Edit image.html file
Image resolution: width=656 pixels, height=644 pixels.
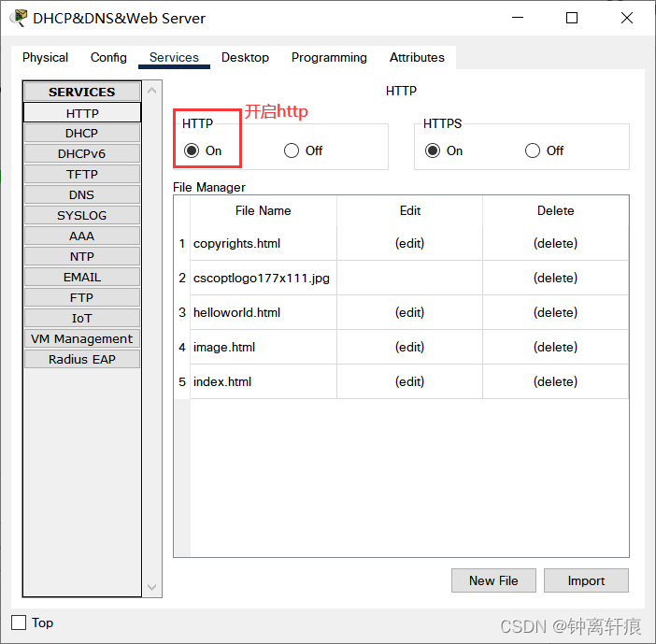409,347
